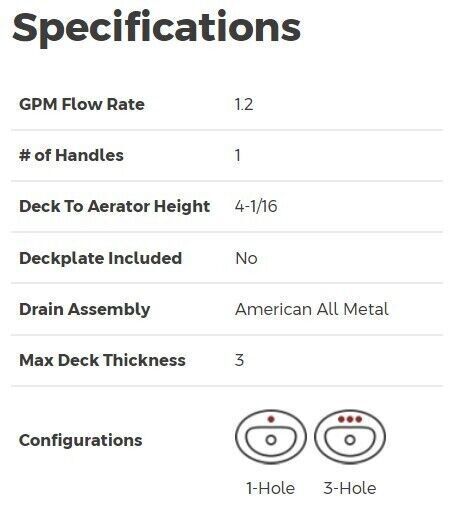Image resolution: width=463 pixels, height=516 pixels.
Task: Click the Deckplate Included label
Action: pyautogui.click(x=100, y=258)
